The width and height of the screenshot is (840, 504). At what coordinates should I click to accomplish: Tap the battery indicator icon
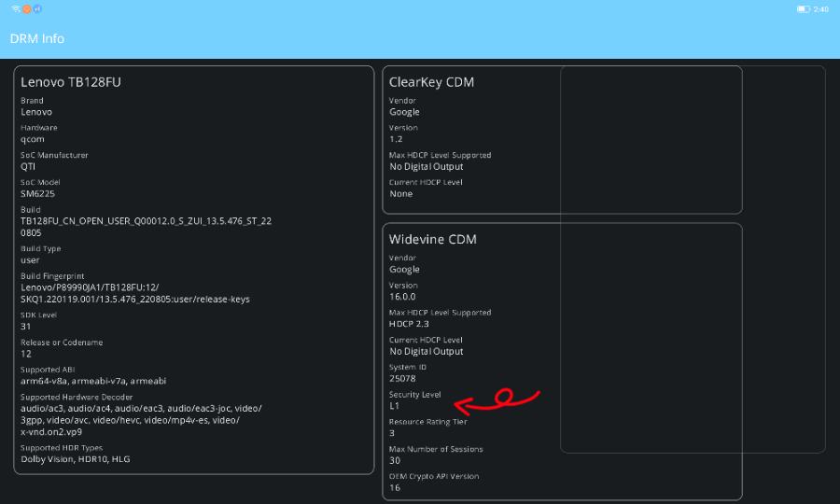coord(803,9)
